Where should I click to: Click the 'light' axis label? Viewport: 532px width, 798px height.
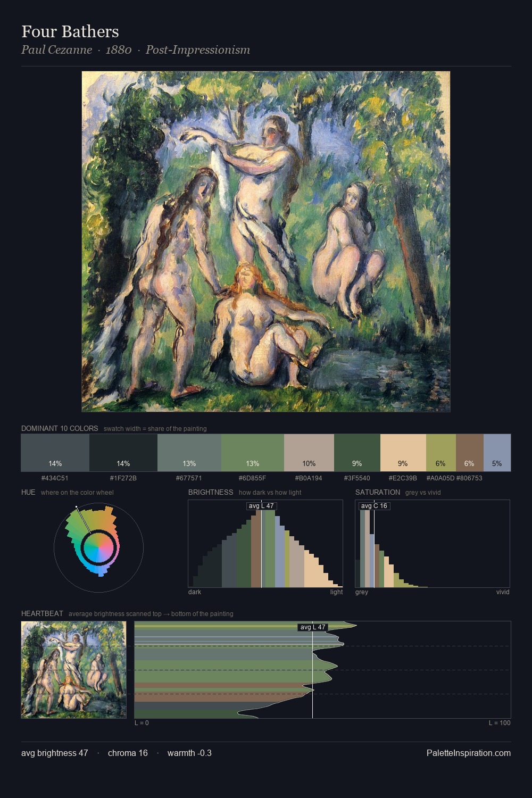pyautogui.click(x=336, y=592)
